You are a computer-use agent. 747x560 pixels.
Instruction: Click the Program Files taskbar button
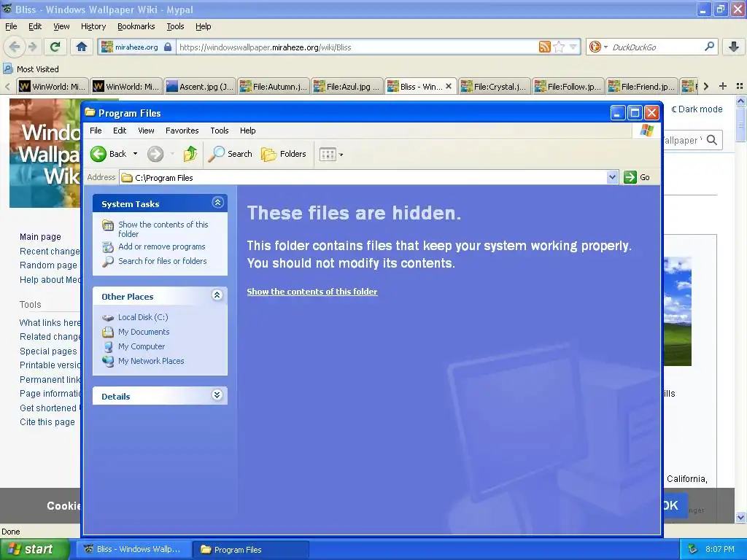click(252, 549)
